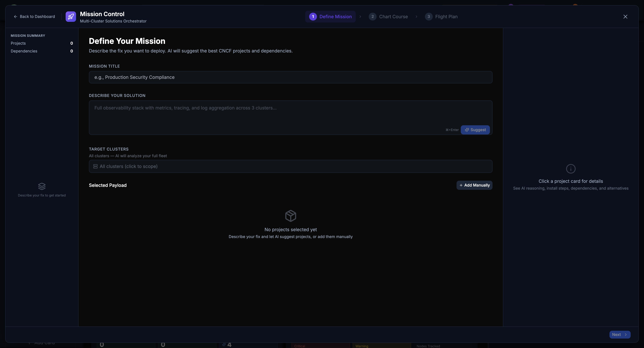The image size is (644, 348).
Task: Click the Projects count in Mission Summary
Action: pyautogui.click(x=72, y=43)
